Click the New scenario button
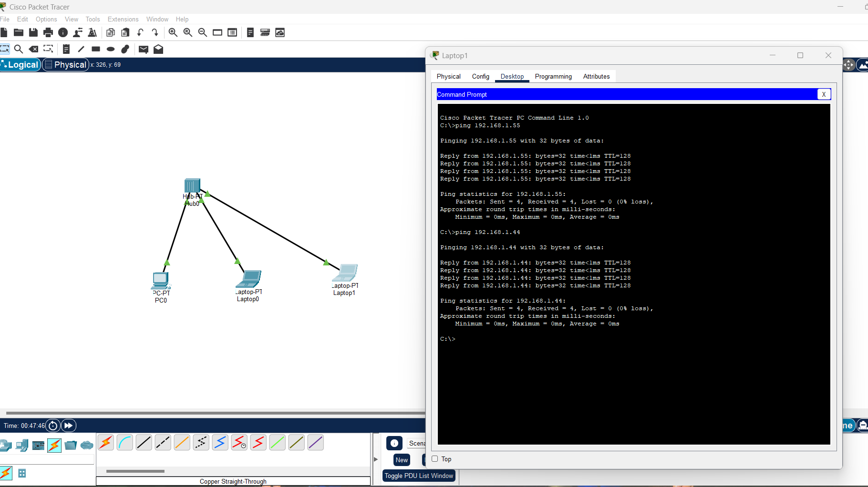 tap(402, 460)
